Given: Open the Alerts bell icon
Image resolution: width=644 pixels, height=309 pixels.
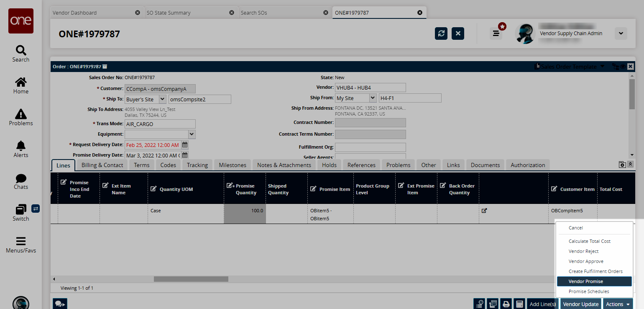Looking at the screenshot, I should pos(20,146).
